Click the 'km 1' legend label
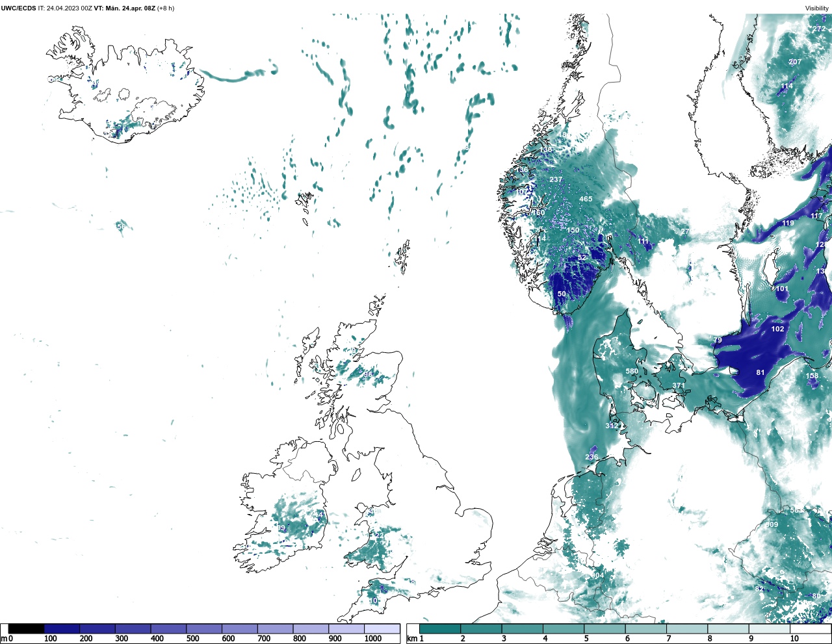 [x=415, y=639]
